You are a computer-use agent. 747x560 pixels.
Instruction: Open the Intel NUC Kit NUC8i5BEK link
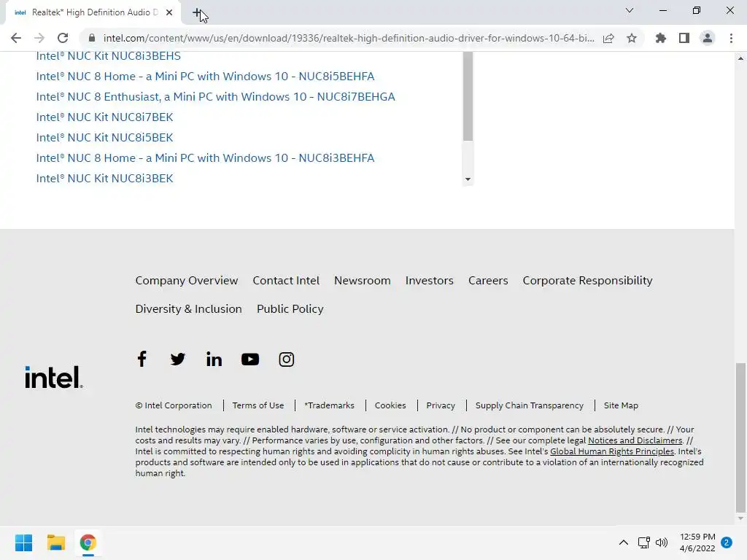(105, 138)
